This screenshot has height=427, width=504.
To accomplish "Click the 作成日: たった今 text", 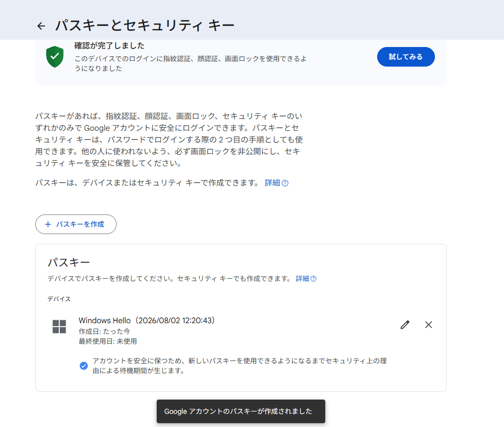I will coord(104,331).
